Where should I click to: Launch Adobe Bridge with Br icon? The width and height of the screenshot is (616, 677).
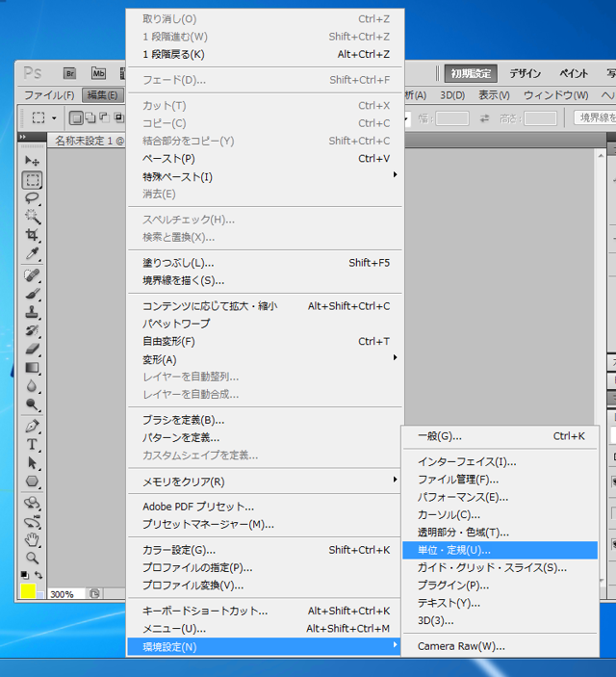click(x=69, y=73)
